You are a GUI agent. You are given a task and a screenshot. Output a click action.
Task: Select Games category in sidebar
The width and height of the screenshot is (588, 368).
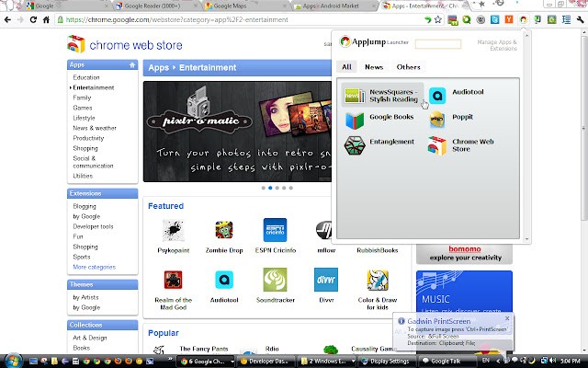[83, 108]
